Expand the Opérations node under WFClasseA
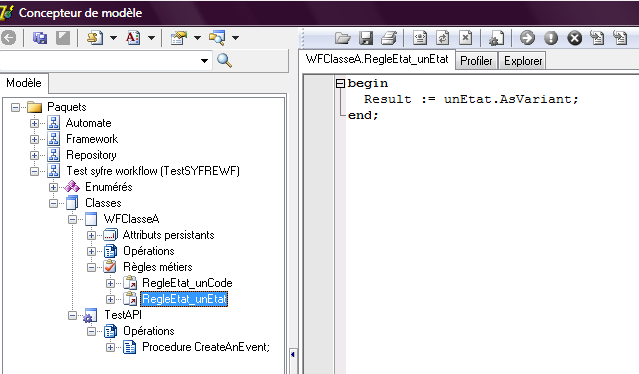639x374 pixels. 91,251
